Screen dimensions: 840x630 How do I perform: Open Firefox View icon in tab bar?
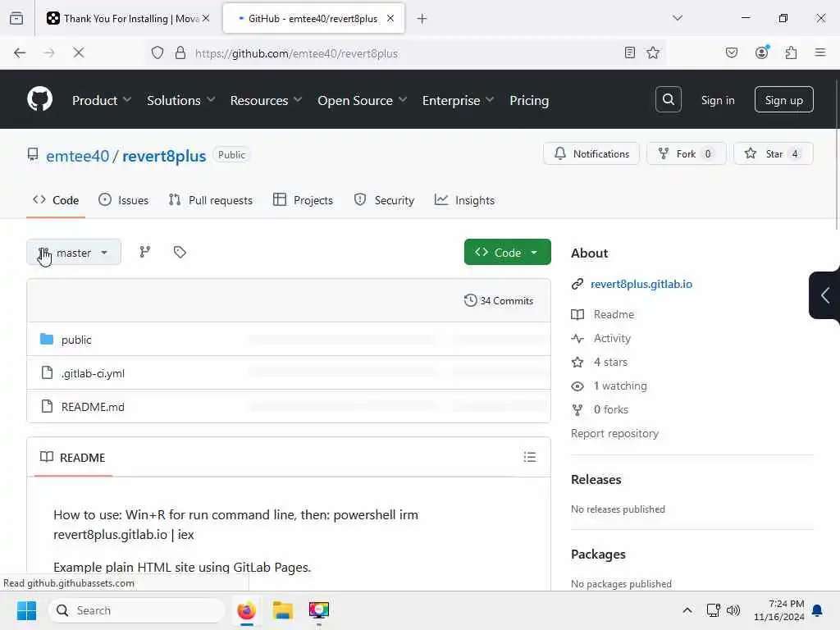(16, 19)
